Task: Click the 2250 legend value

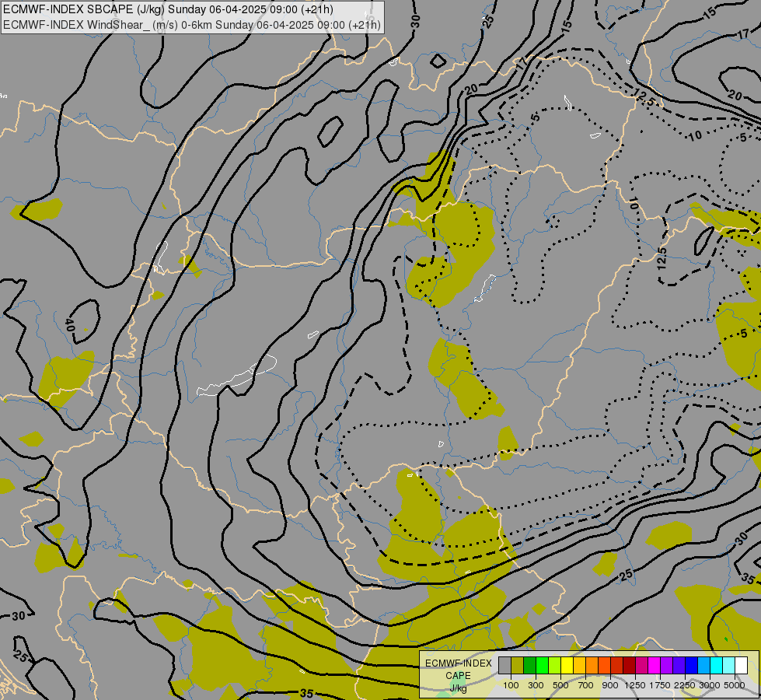Action: point(685,685)
